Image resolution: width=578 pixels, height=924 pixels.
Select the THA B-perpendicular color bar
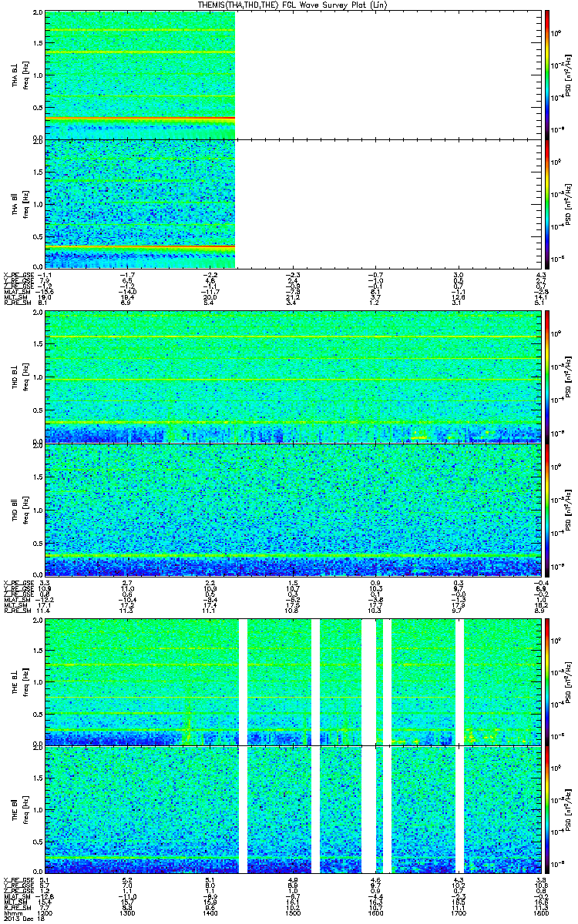(x=546, y=75)
